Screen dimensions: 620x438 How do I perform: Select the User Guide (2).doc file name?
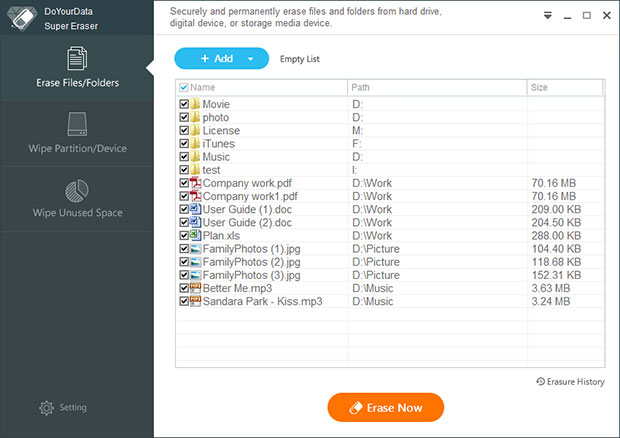(x=247, y=222)
